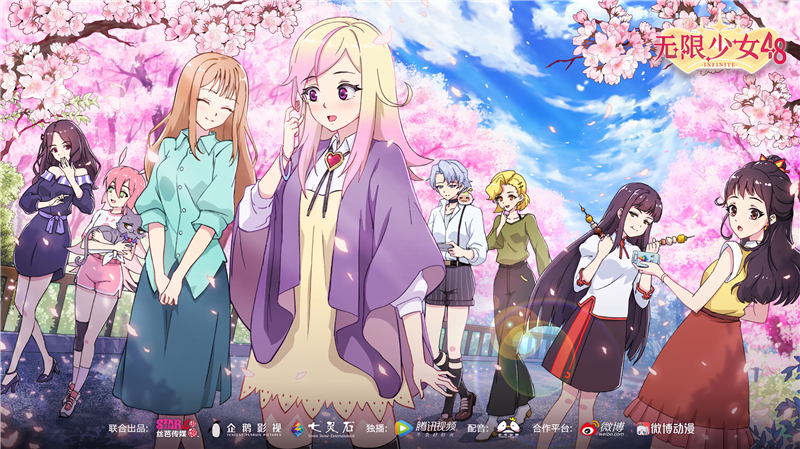Click the 配音 label

pos(478,428)
